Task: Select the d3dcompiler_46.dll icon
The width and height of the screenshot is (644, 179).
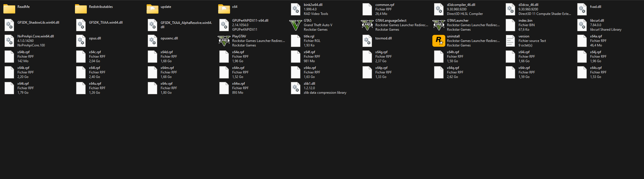Action: tap(439, 9)
